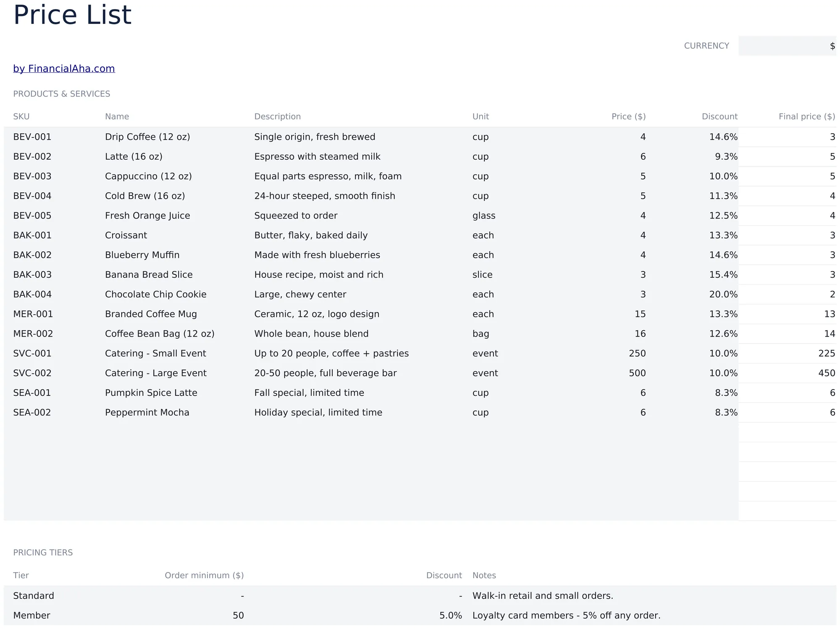
Task: Select Catering - Small Event price 250
Action: [x=637, y=354]
